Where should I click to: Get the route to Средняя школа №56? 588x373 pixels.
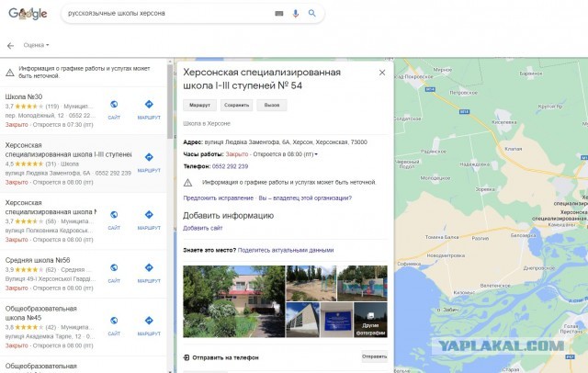click(x=149, y=267)
